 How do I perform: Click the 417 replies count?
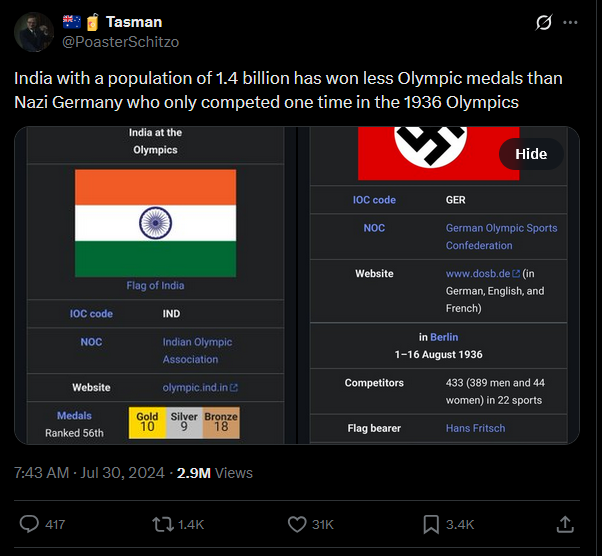tap(55, 525)
